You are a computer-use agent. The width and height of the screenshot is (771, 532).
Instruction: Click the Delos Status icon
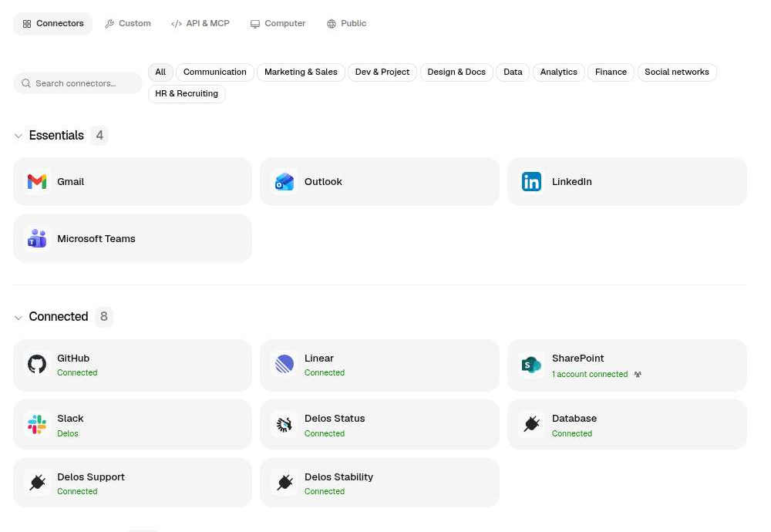(x=284, y=424)
